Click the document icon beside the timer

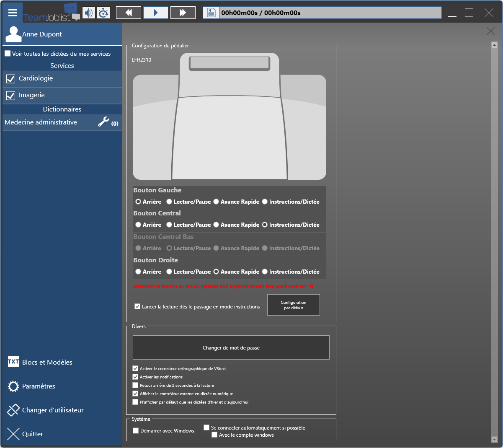[x=212, y=13]
